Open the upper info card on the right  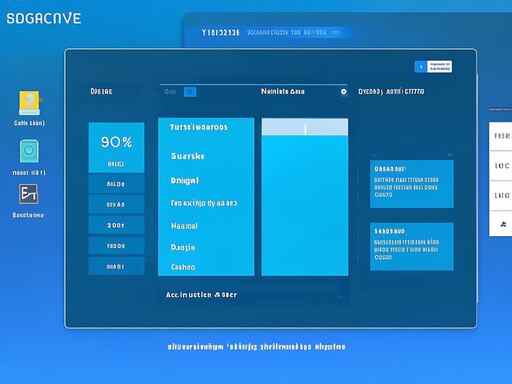[x=412, y=184]
